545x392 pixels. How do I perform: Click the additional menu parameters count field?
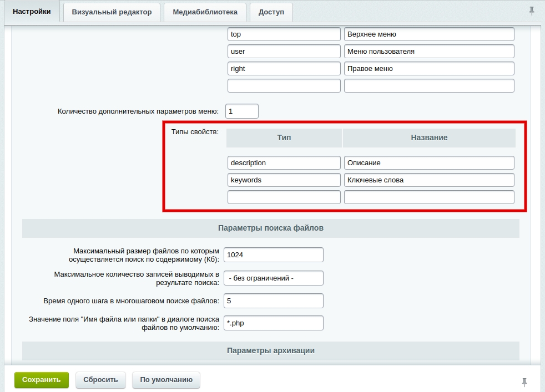coord(241,111)
